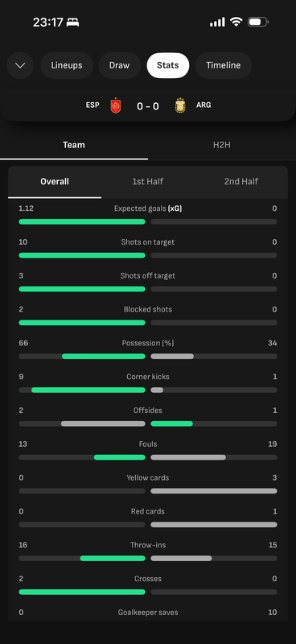Select Overall statistics filter
This screenshot has width=296, height=644.
55,182
